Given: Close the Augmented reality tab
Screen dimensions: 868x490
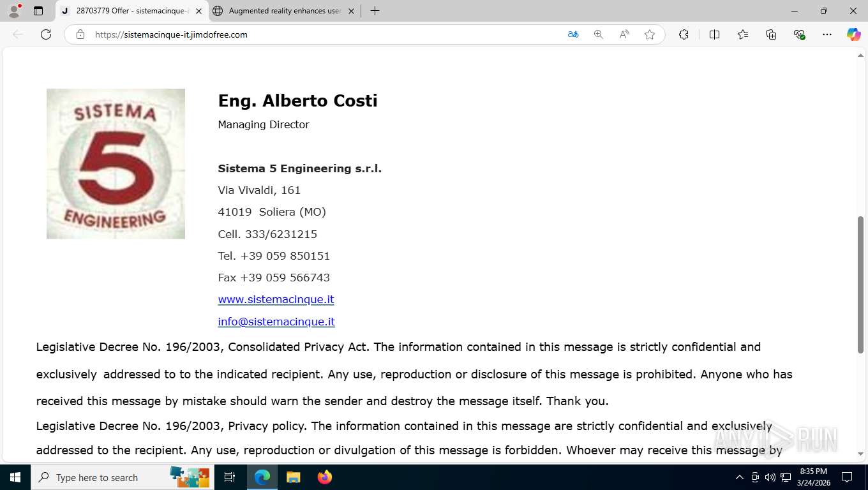Looking at the screenshot, I should coord(351,11).
